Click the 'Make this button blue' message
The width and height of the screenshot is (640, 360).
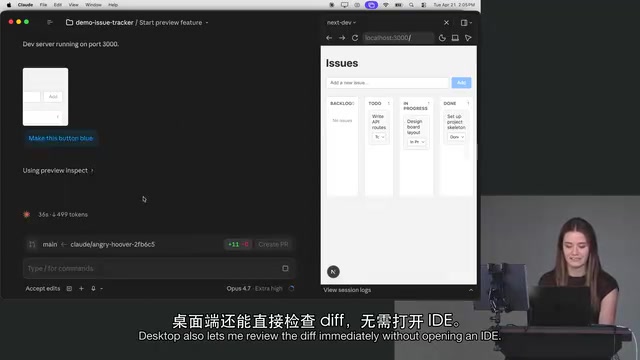click(x=60, y=138)
